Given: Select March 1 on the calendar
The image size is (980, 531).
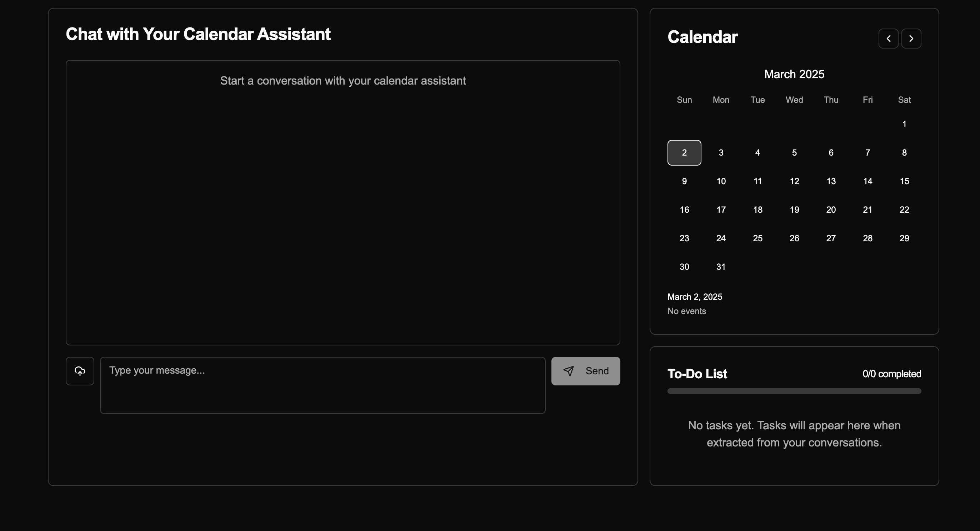Looking at the screenshot, I should point(904,124).
